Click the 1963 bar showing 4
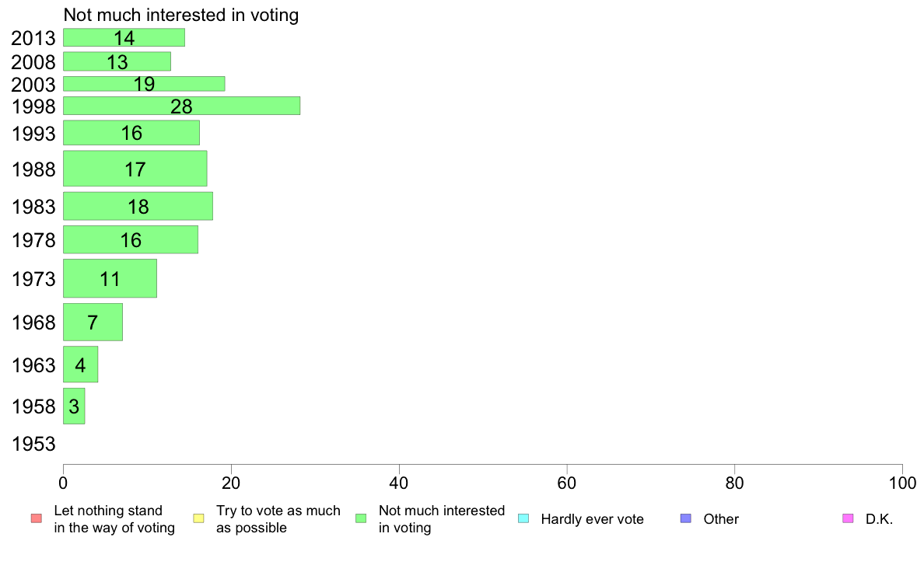Screen dimensions: 924x572 pyautogui.click(x=80, y=364)
